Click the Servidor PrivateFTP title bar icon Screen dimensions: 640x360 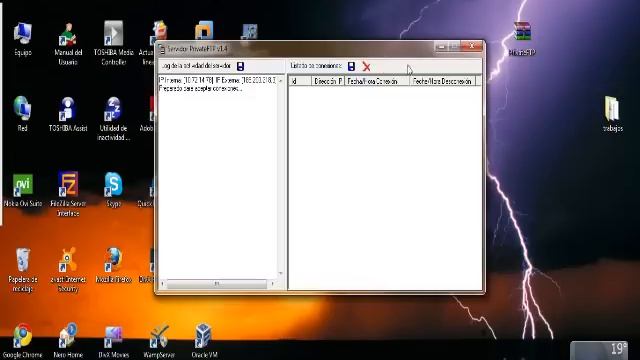162,49
